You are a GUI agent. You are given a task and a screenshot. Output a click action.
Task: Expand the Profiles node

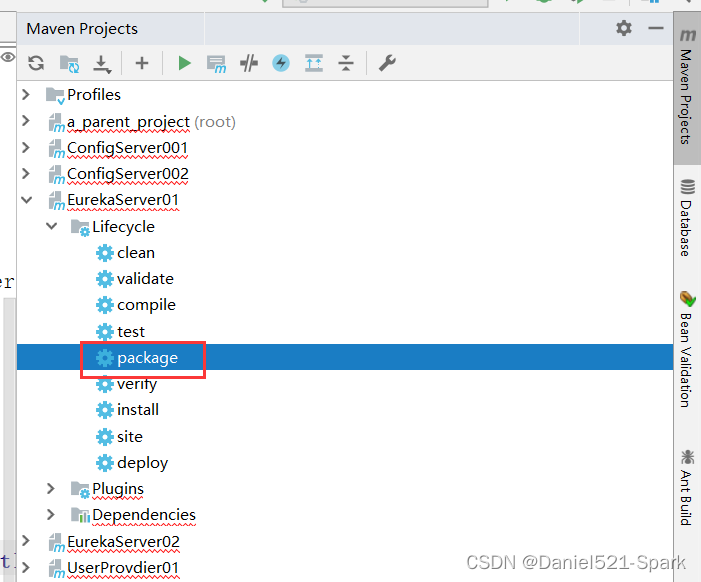26,94
